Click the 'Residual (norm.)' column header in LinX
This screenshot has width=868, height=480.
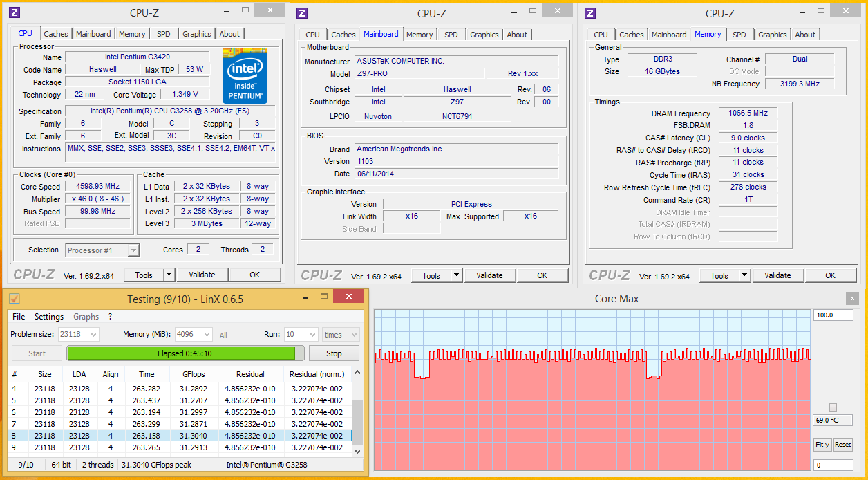[x=317, y=374]
